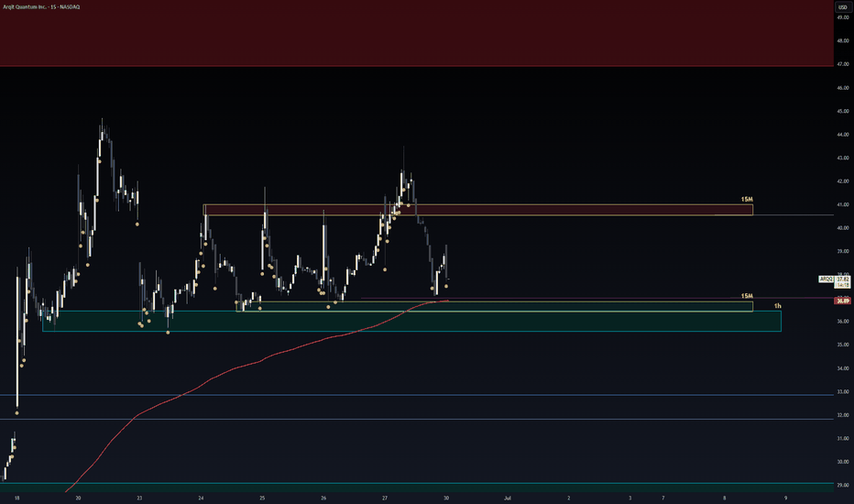
Task: Click date 25 on the time axis
Action: coord(262,498)
